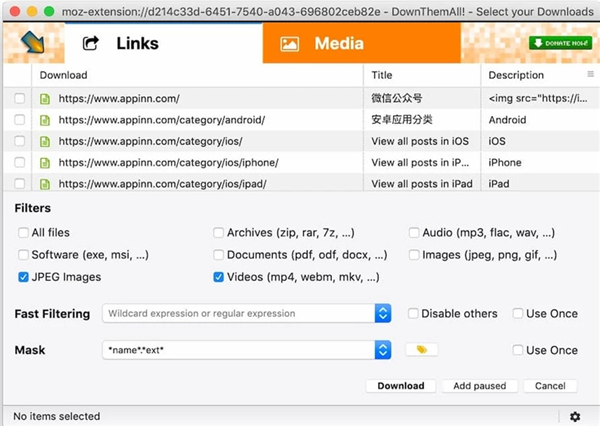Viewport: 600px width, 426px height.
Task: Click the Add paused button
Action: pyautogui.click(x=478, y=386)
